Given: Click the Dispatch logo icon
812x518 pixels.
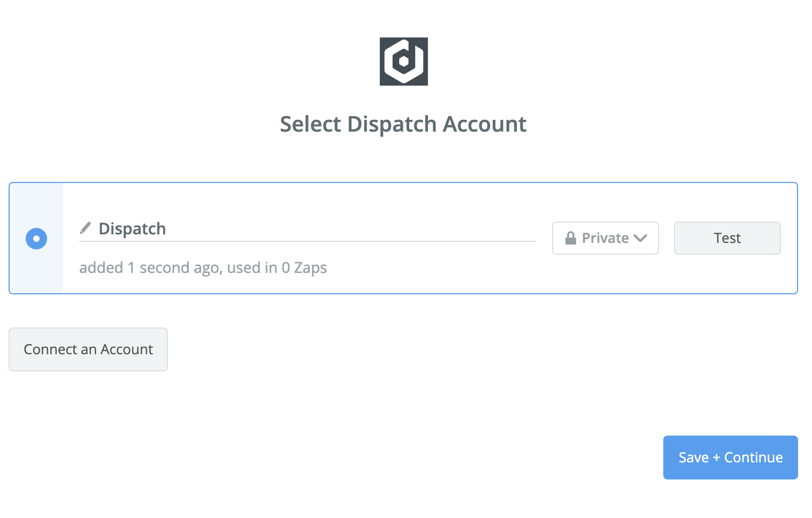Looking at the screenshot, I should 403,61.
